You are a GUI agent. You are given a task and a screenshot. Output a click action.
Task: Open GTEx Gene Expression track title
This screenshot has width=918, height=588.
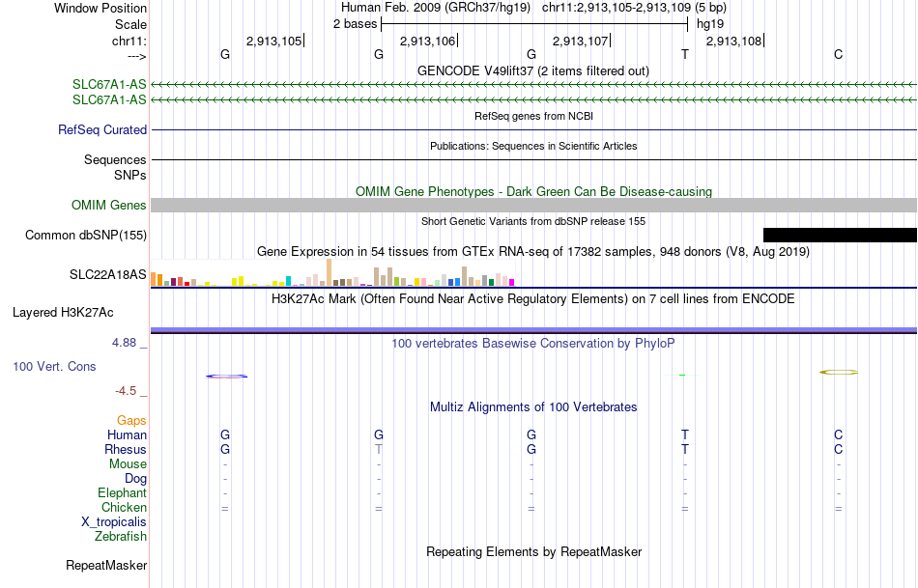click(x=533, y=252)
